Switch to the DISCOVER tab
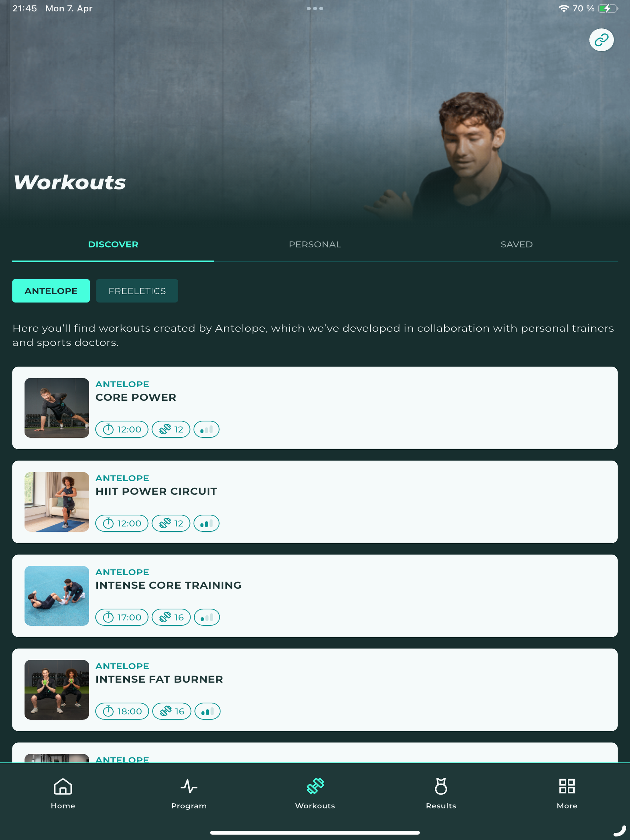The height and width of the screenshot is (840, 630). coord(113,244)
